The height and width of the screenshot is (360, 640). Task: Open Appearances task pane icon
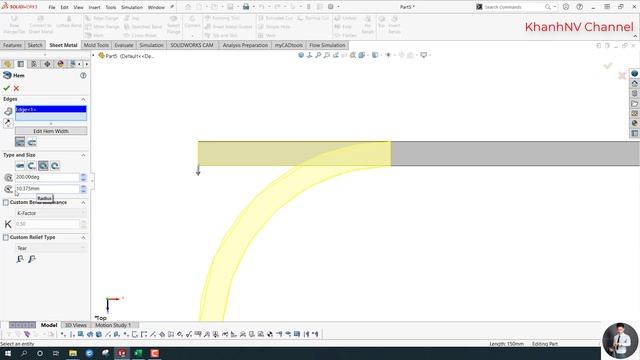click(635, 123)
